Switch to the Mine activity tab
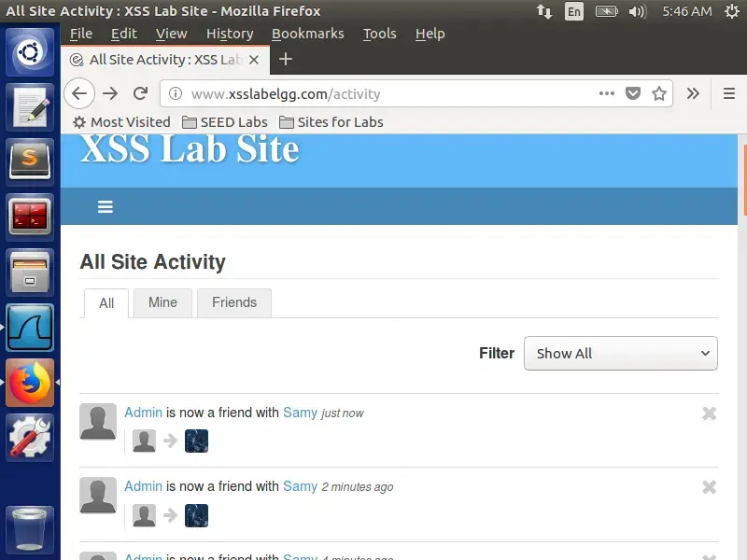 coord(162,302)
